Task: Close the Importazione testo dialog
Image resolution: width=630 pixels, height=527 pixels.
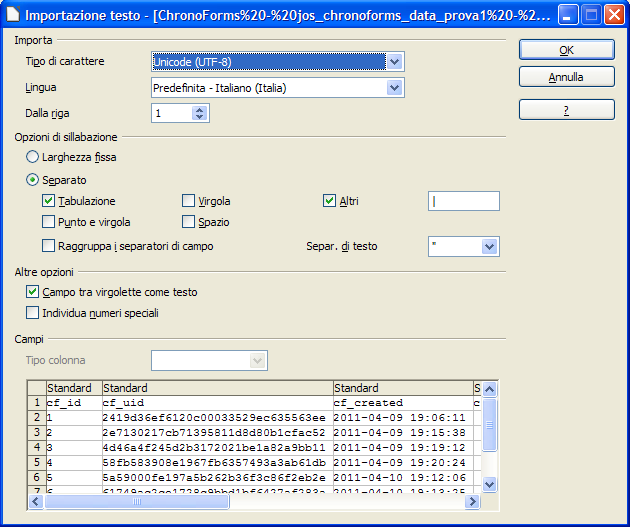Action: click(614, 15)
